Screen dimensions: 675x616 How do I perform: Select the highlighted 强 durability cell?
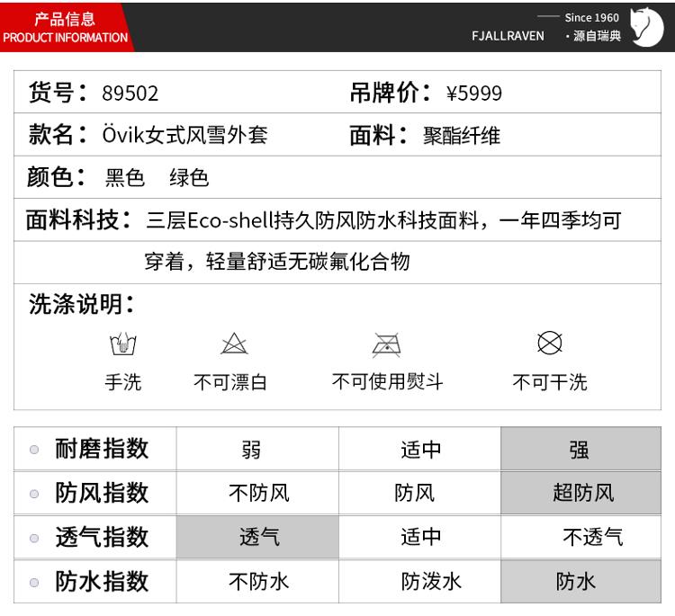tap(580, 449)
